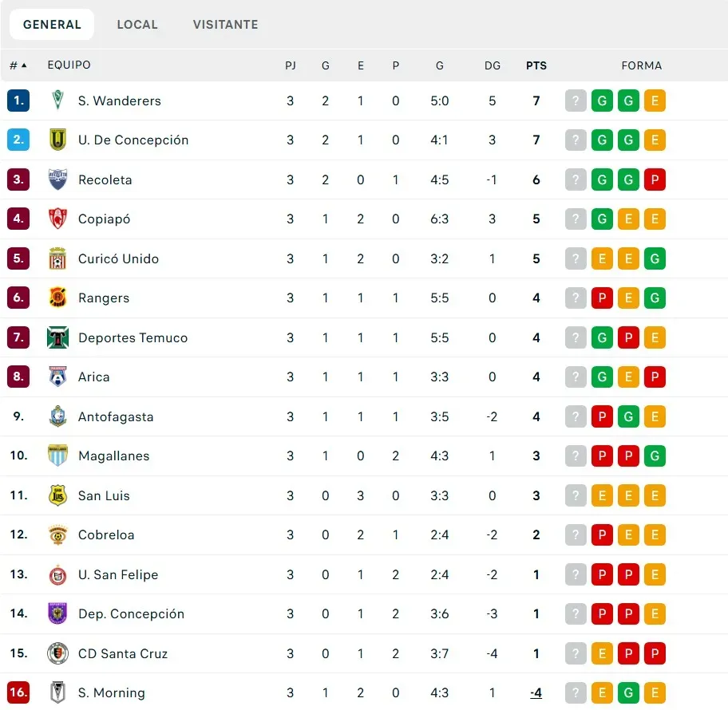728x710 pixels.
Task: Sort standings by DG column header
Action: click(493, 65)
